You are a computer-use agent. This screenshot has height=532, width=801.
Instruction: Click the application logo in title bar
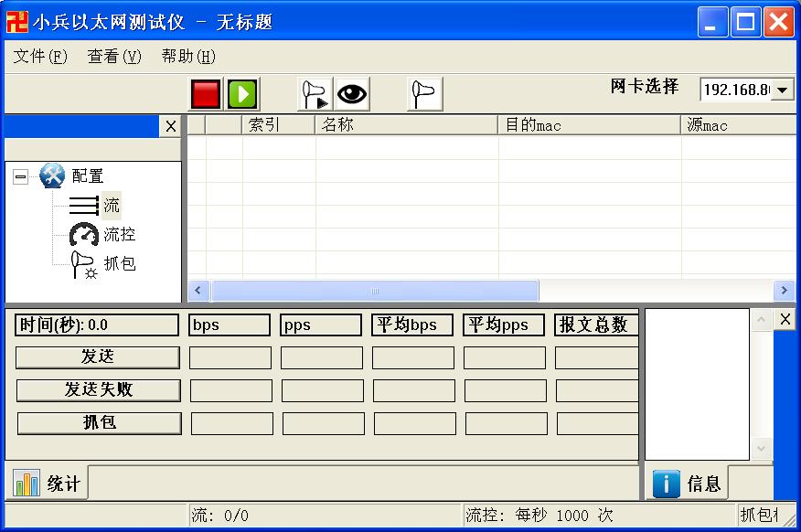pos(16,22)
